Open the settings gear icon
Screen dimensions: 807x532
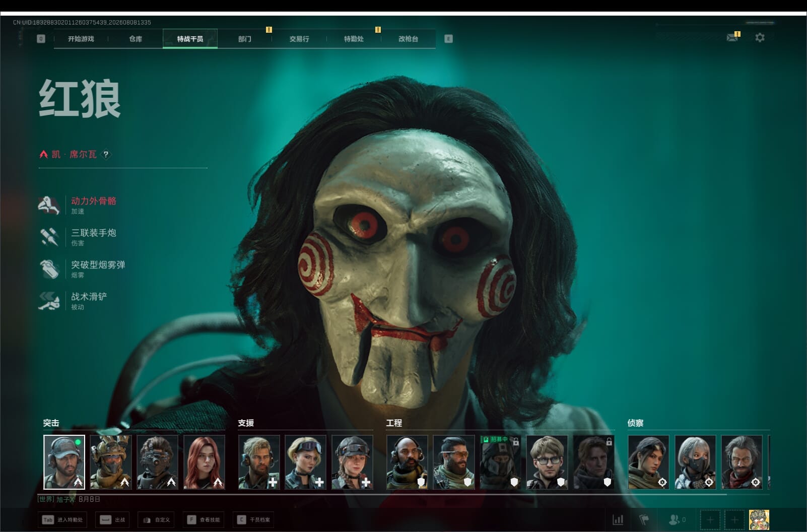(x=760, y=37)
